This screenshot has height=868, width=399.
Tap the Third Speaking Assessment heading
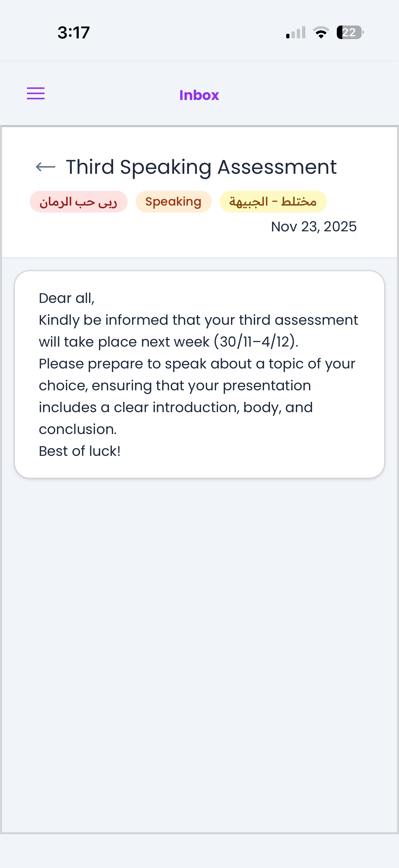click(x=201, y=167)
